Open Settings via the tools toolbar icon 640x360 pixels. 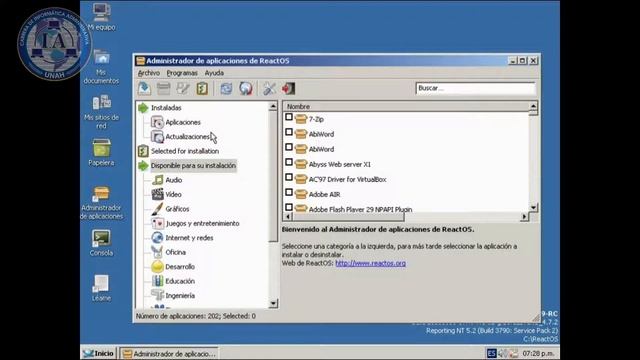(269, 88)
